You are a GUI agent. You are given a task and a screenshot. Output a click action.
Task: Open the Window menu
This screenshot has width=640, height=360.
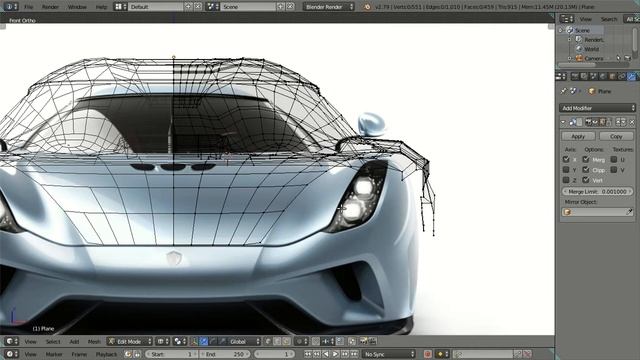pos(77,7)
